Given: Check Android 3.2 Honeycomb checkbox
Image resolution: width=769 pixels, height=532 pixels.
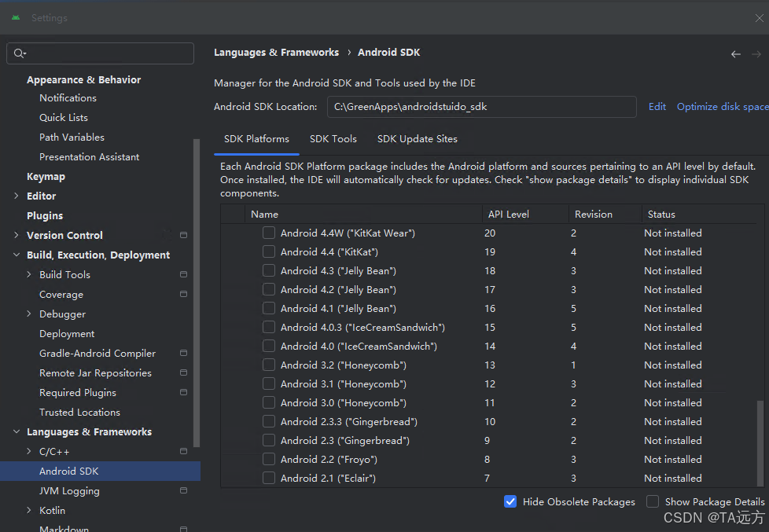Looking at the screenshot, I should coord(269,365).
